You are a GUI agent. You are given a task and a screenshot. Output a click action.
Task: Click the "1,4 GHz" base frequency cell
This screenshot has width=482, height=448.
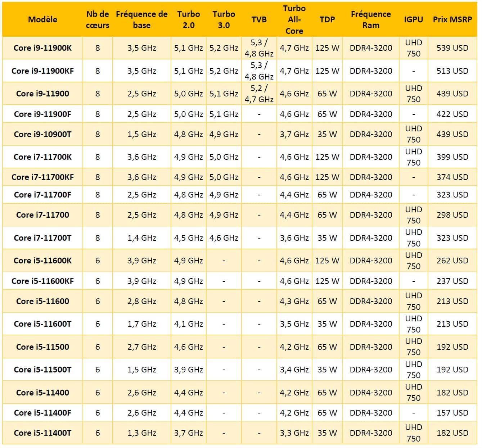pos(141,238)
